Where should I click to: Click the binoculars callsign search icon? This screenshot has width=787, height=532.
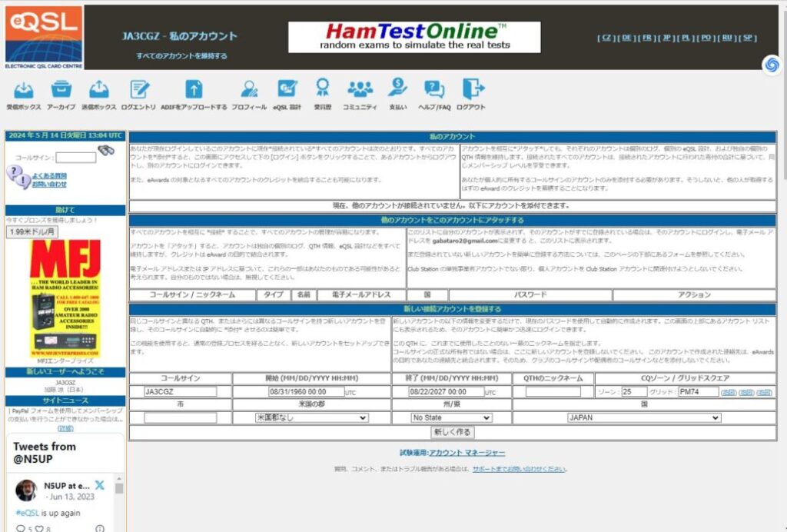pyautogui.click(x=106, y=151)
